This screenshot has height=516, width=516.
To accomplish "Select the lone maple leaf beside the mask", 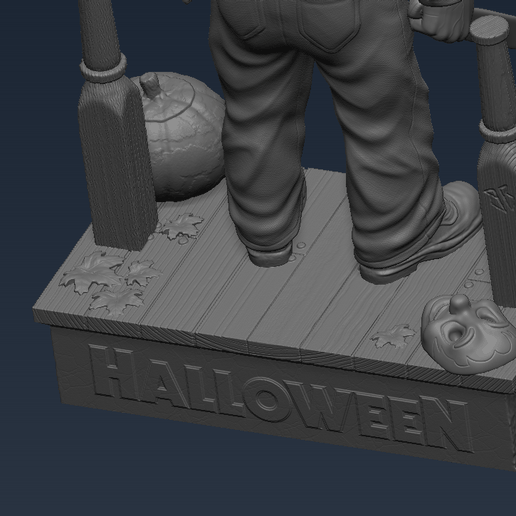I will point(393,336).
